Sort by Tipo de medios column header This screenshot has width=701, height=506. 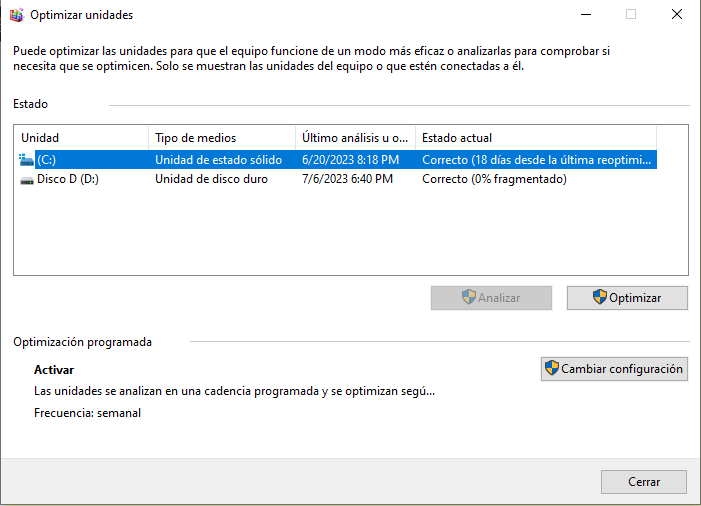coord(221,137)
